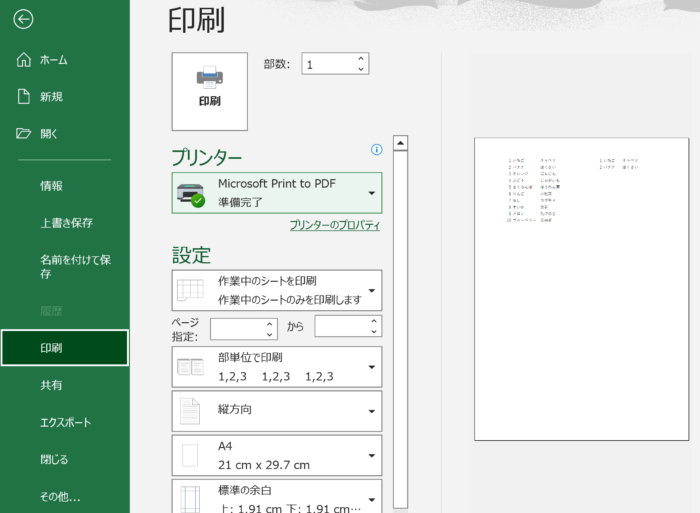Click the print preview page thumbnail
This screenshot has width=700, height=513.
coord(581,289)
